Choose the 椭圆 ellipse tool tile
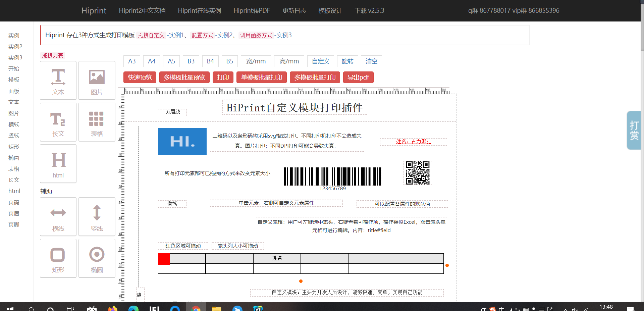 point(97,258)
